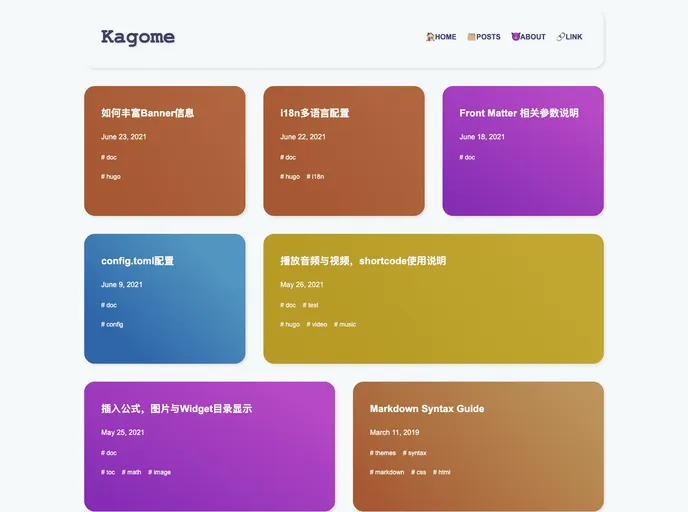The image size is (688, 512).
Task: Click # doc tag in Widget目录 card
Action: pyautogui.click(x=109, y=453)
